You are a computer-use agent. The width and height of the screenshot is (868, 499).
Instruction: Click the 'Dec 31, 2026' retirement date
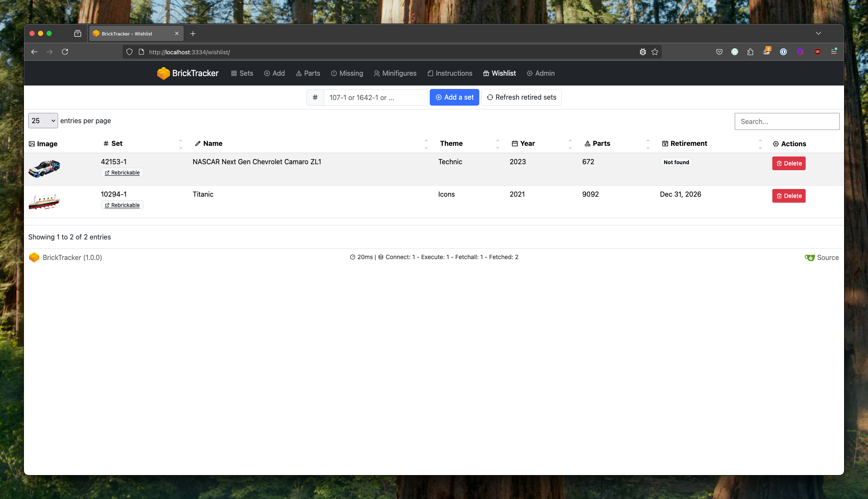tap(680, 194)
